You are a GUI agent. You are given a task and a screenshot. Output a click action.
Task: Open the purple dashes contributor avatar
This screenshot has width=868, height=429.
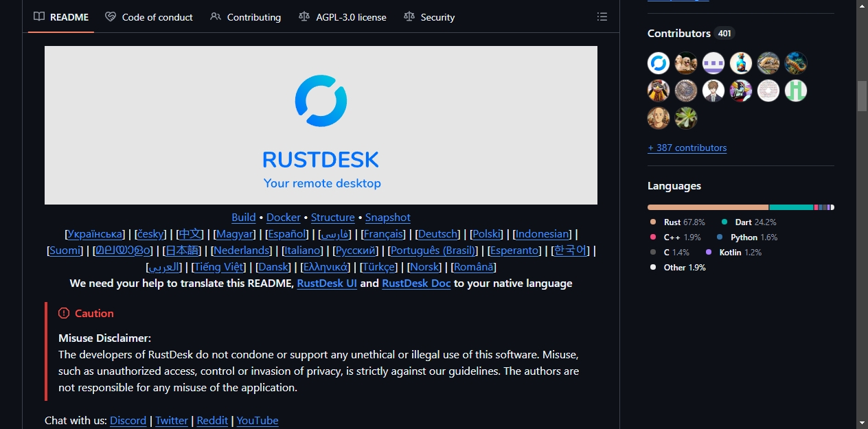[713, 63]
